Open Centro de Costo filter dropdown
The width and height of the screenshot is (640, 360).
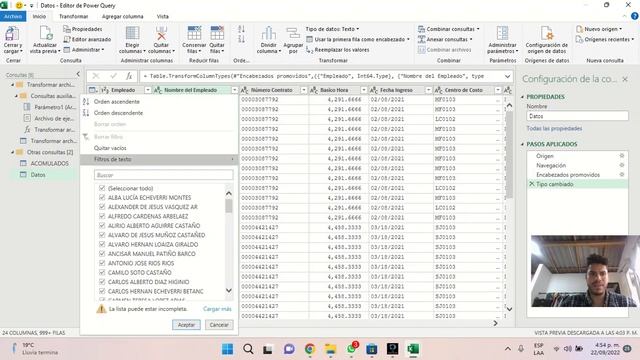[x=498, y=90]
